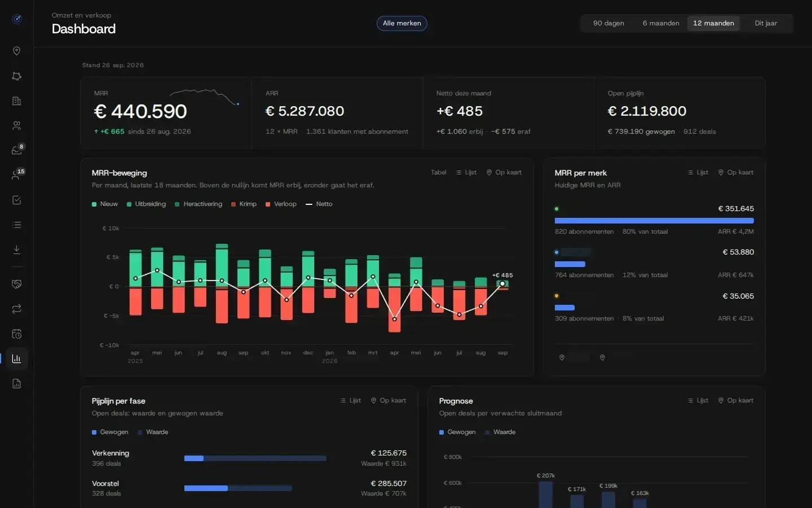
Task: Select the 6 maanden period tab
Action: click(661, 23)
